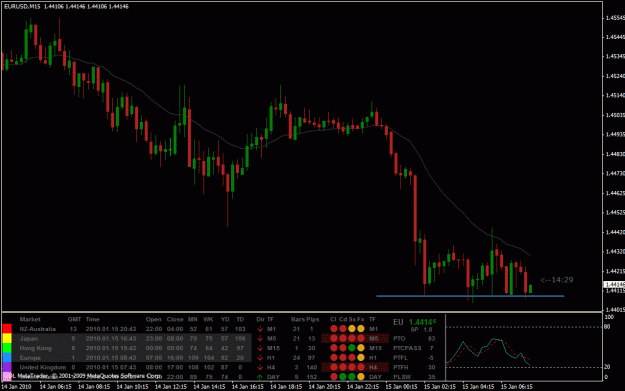The image size is (625, 391).
Task: Click the red Sx dot in H1 signal row
Action: (x=352, y=358)
